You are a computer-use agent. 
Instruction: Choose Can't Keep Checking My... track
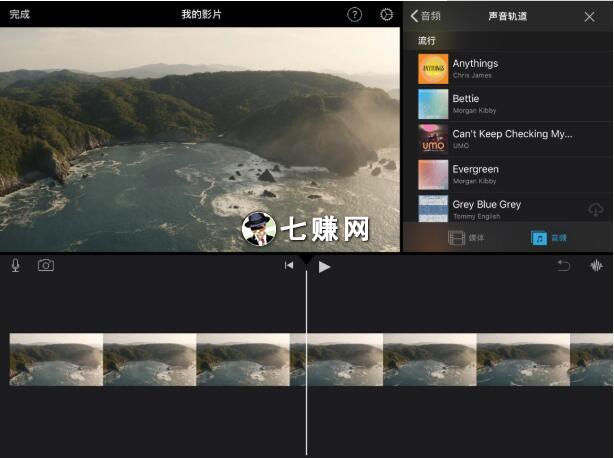512,134
